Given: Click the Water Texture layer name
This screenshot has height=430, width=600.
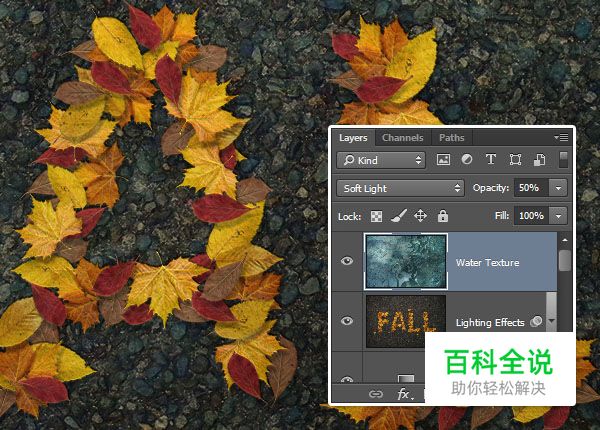Looking at the screenshot, I should pos(488,263).
